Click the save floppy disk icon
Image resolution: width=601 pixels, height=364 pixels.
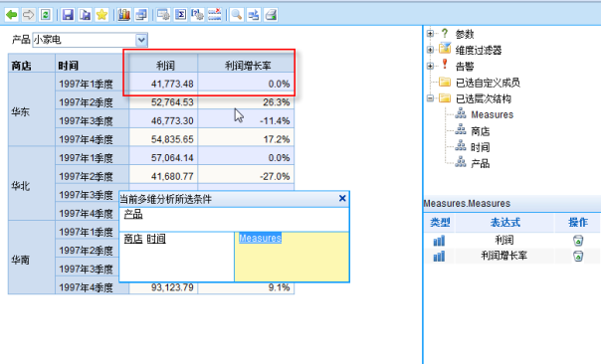(68, 15)
